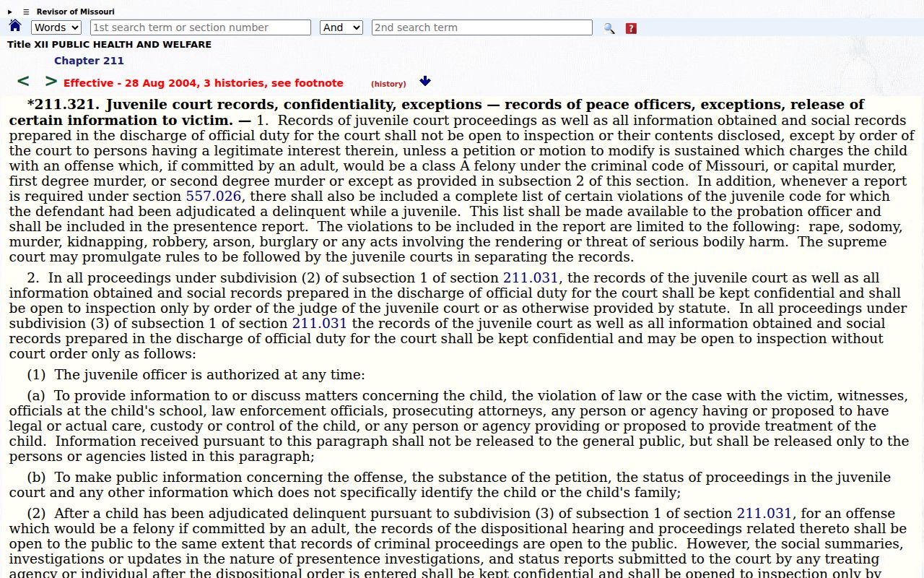Open the Chapter 211 link
Image resolution: width=924 pixels, height=578 pixels.
(x=89, y=61)
